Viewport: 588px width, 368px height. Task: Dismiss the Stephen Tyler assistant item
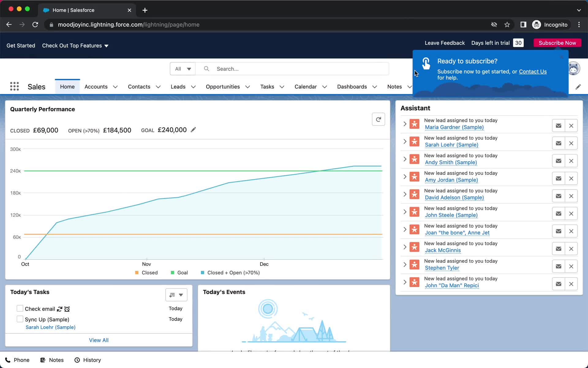pos(571,266)
